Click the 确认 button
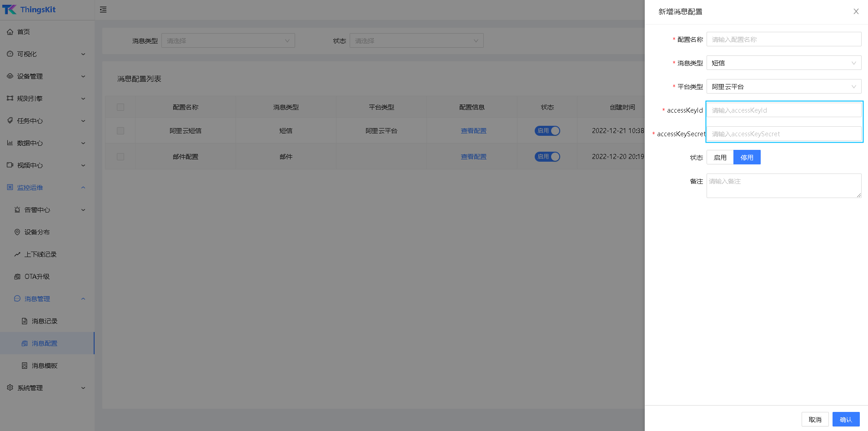Screen dimensions: 868x431 coord(846,419)
